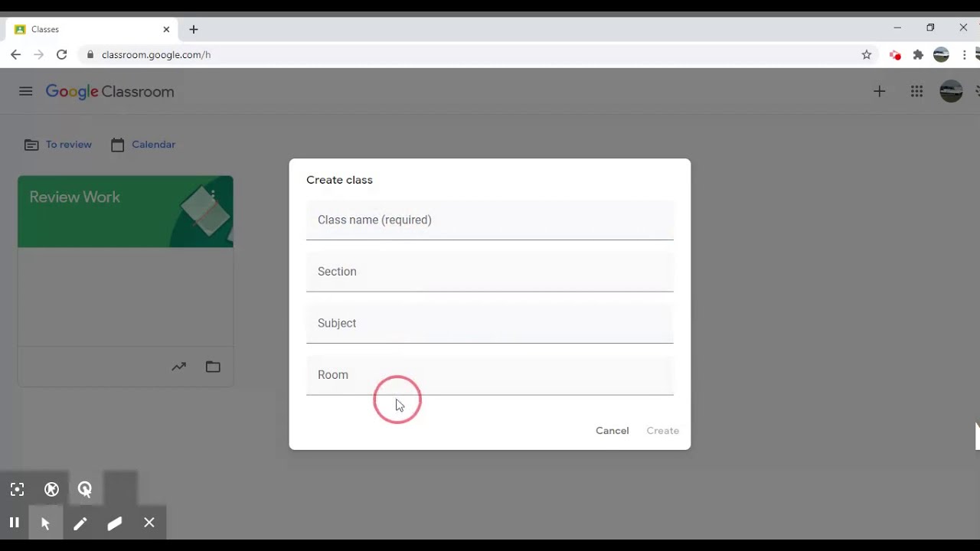Open the Drive folder icon on Review Work card
The width and height of the screenshot is (980, 551).
213,367
